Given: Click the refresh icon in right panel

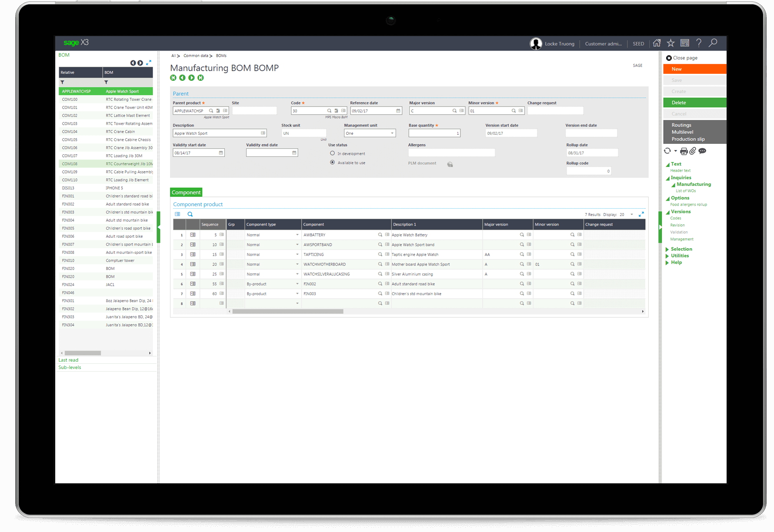Looking at the screenshot, I should tap(667, 151).
